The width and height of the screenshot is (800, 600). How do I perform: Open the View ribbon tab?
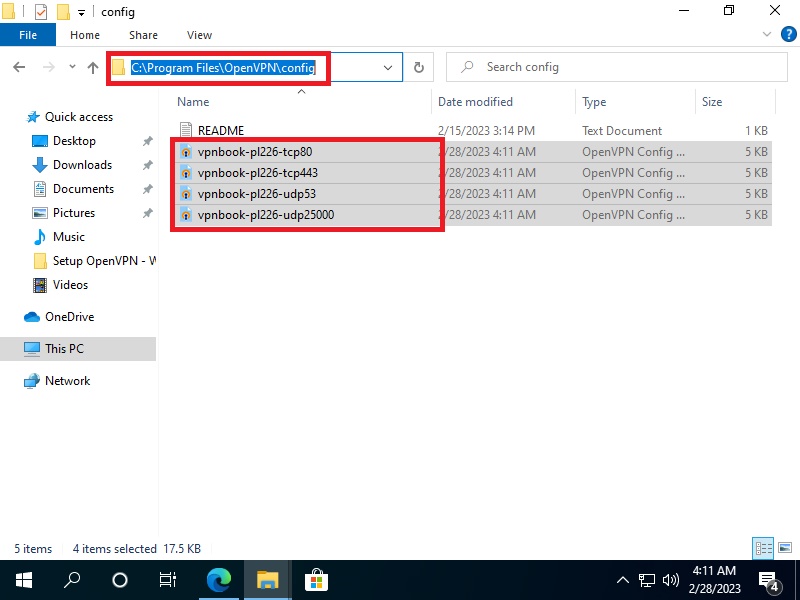[199, 35]
